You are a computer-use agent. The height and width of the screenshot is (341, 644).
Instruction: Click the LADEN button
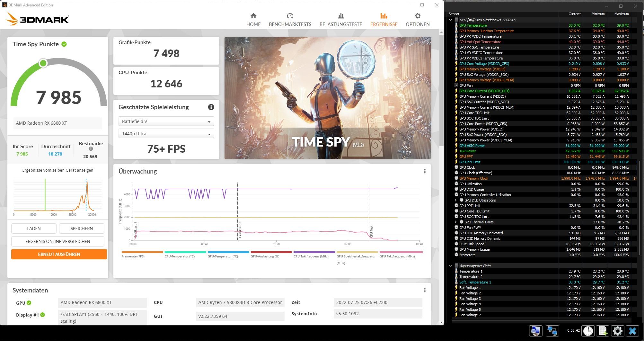pos(34,229)
